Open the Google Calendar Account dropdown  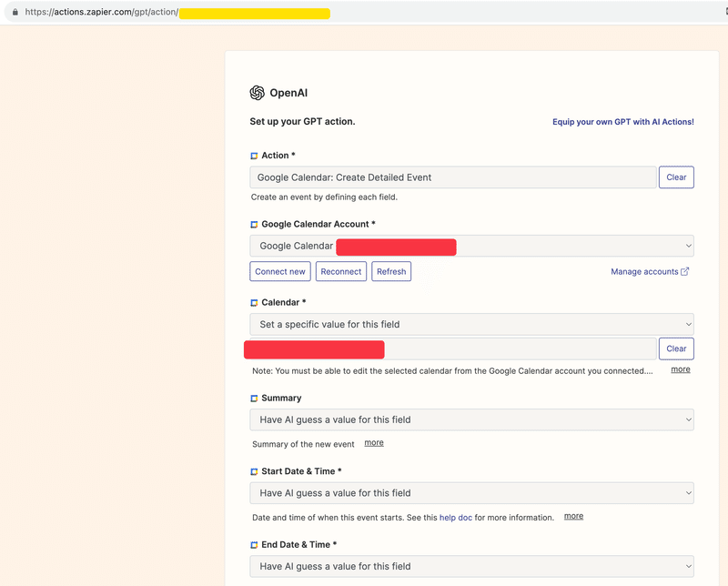tap(471, 246)
